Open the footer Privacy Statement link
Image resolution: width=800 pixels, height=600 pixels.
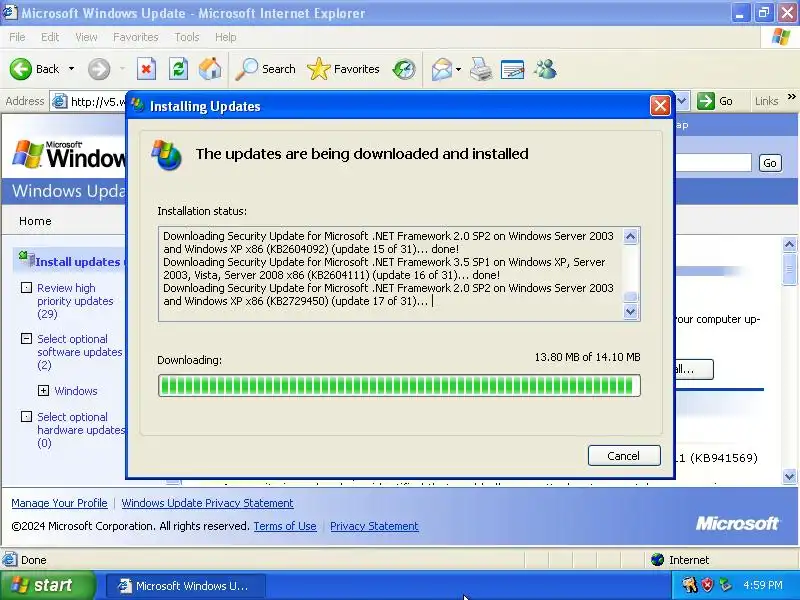point(374,526)
